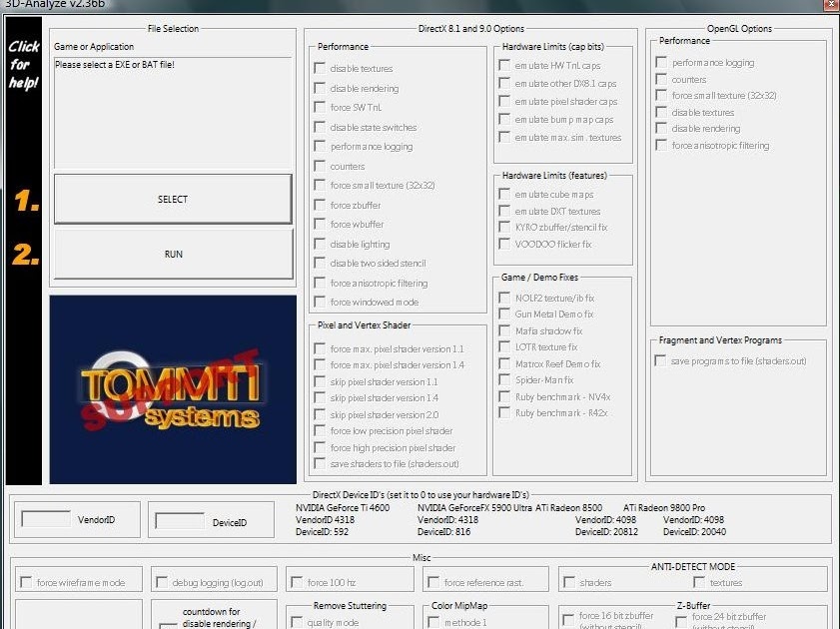
Task: Toggle Mafia shadow fix
Action: [504, 330]
